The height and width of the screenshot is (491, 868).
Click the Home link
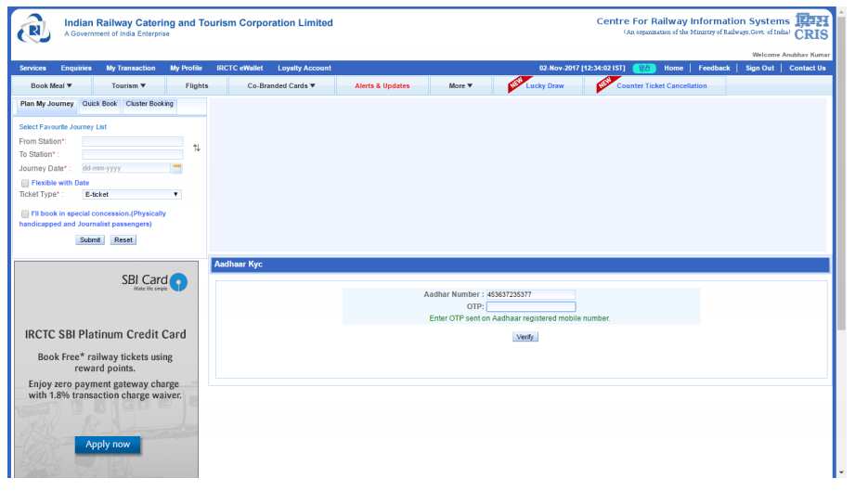click(673, 68)
